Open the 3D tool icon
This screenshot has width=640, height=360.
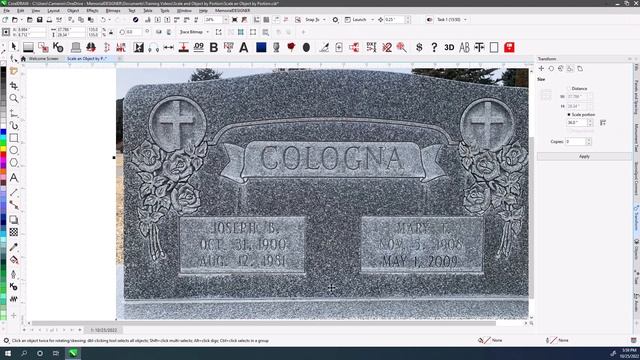tap(449, 47)
